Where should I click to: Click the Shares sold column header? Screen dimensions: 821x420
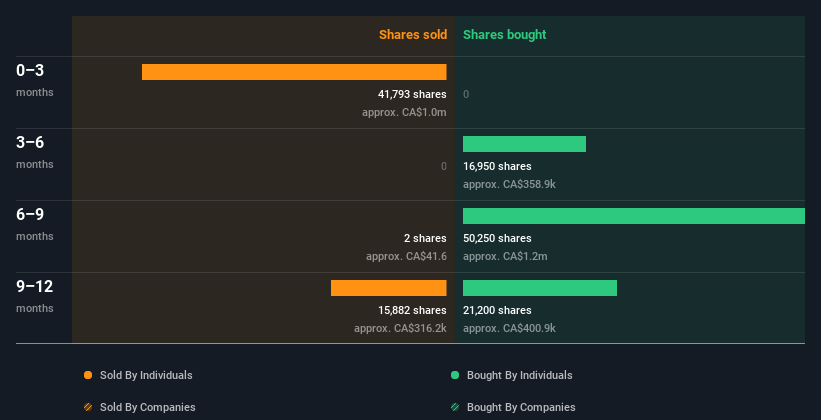412,35
